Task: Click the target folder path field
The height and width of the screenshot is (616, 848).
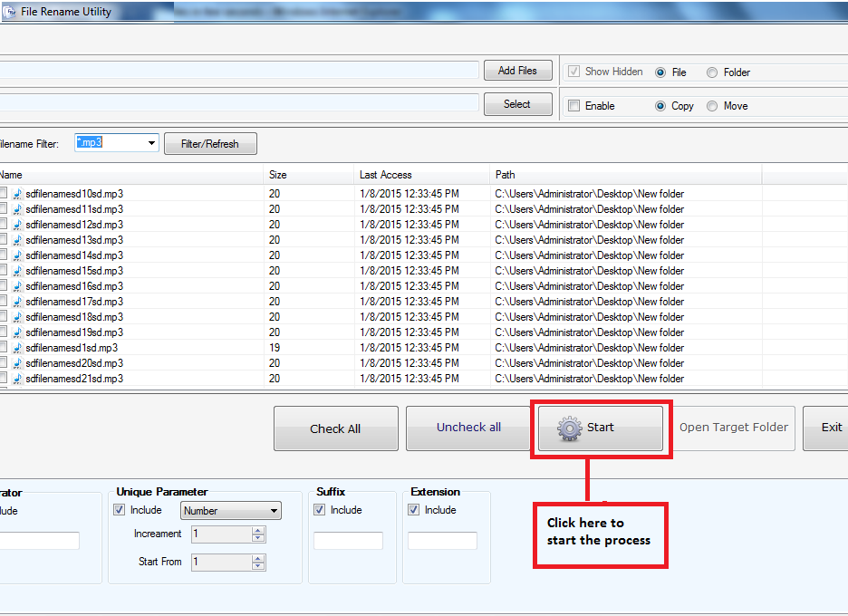Action: click(239, 103)
